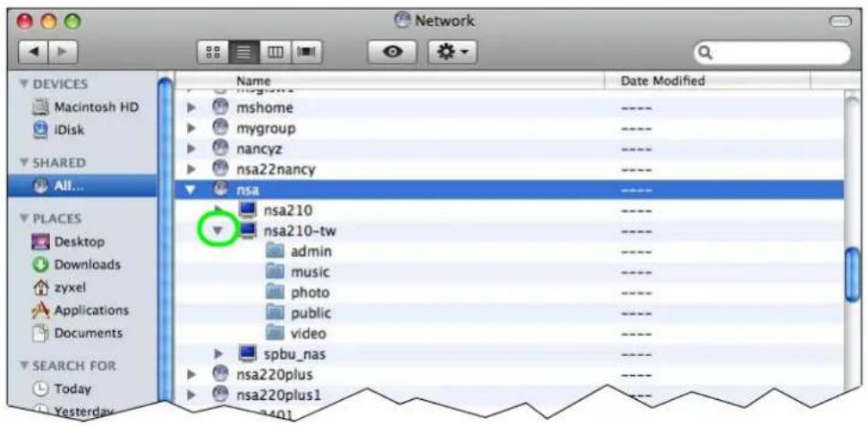Search for Today's files
This screenshot has width=868, height=426.
pyautogui.click(x=62, y=389)
